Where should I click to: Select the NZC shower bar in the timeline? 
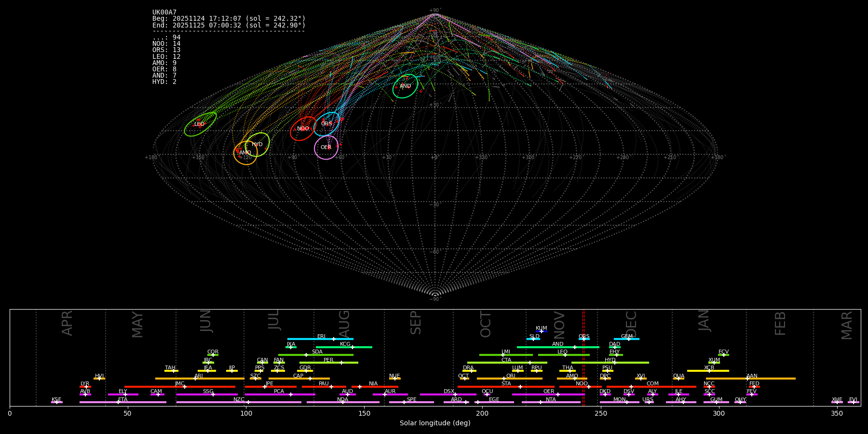(239, 402)
